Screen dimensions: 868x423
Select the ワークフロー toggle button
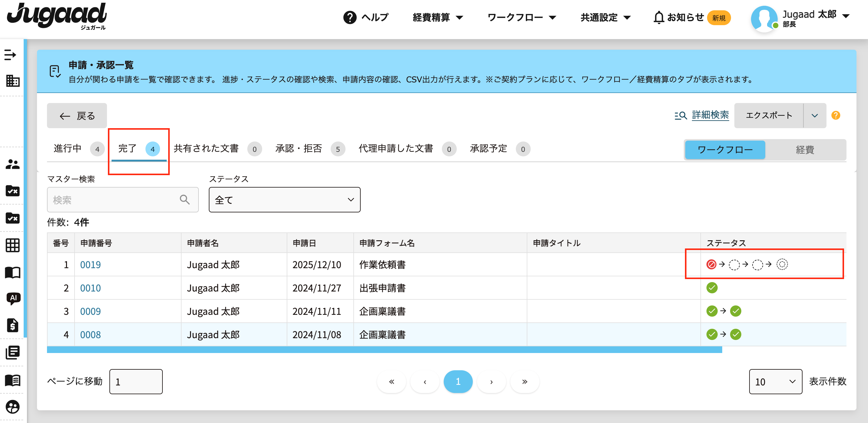(x=725, y=149)
